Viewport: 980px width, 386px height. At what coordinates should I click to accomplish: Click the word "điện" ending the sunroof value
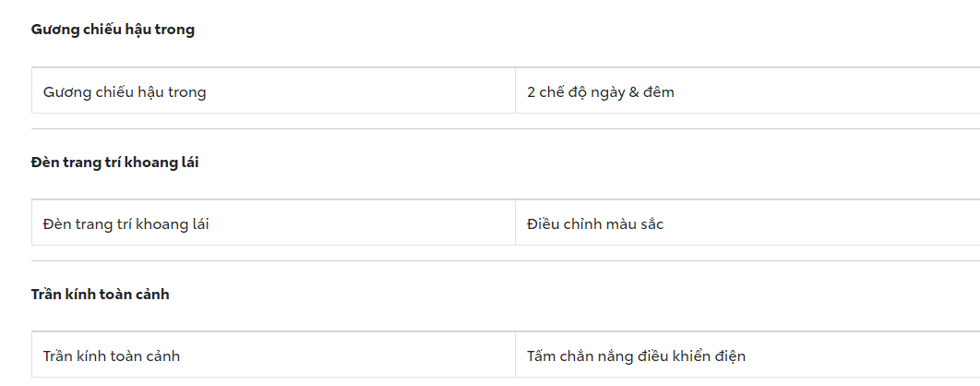(728, 356)
